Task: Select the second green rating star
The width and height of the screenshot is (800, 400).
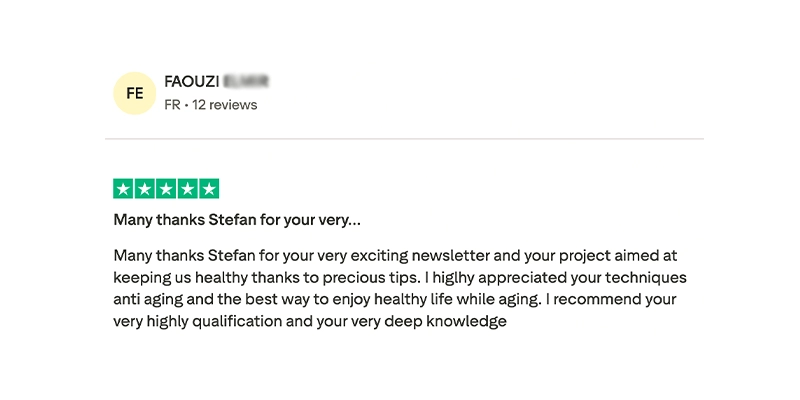Action: tap(145, 189)
